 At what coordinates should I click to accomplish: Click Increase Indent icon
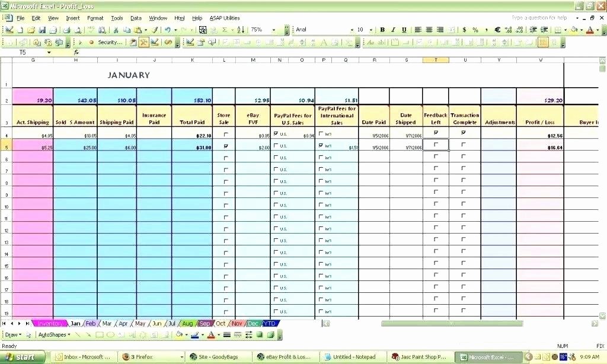544,30
